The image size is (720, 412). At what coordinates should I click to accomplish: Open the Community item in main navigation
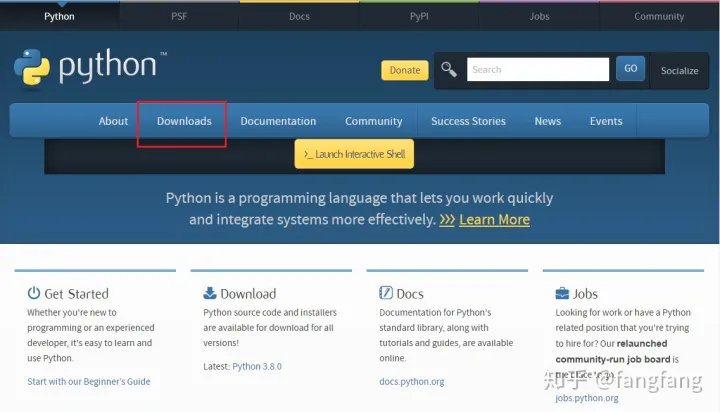click(374, 121)
